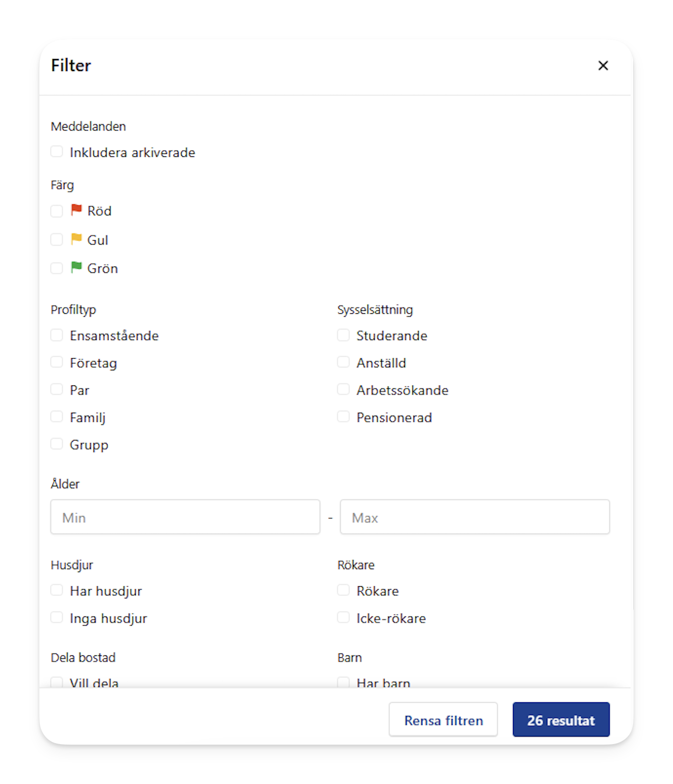Click the Ålder section label
Image resolution: width=673 pixels, height=784 pixels.
pyautogui.click(x=65, y=483)
